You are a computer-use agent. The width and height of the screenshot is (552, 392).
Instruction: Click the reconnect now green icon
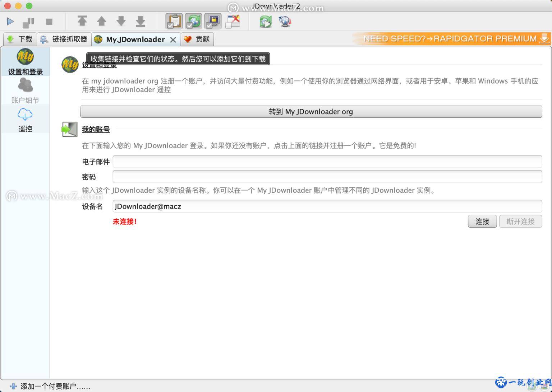click(266, 22)
